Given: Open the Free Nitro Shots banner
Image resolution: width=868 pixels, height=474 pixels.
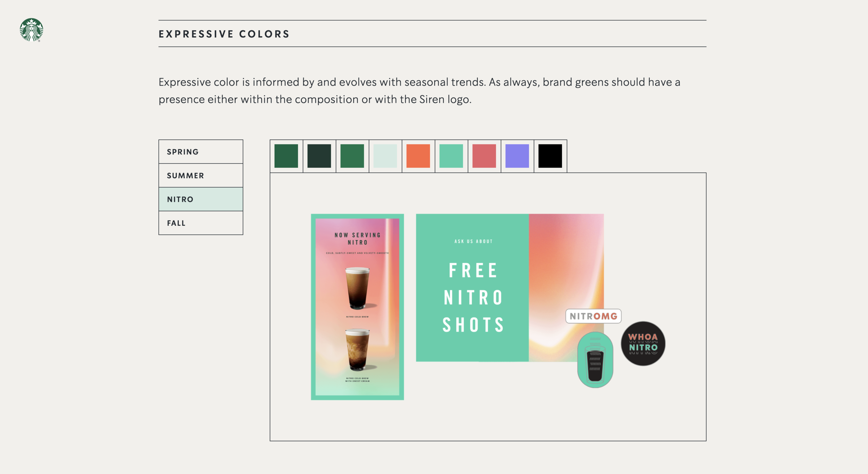Looking at the screenshot, I should [x=510, y=288].
